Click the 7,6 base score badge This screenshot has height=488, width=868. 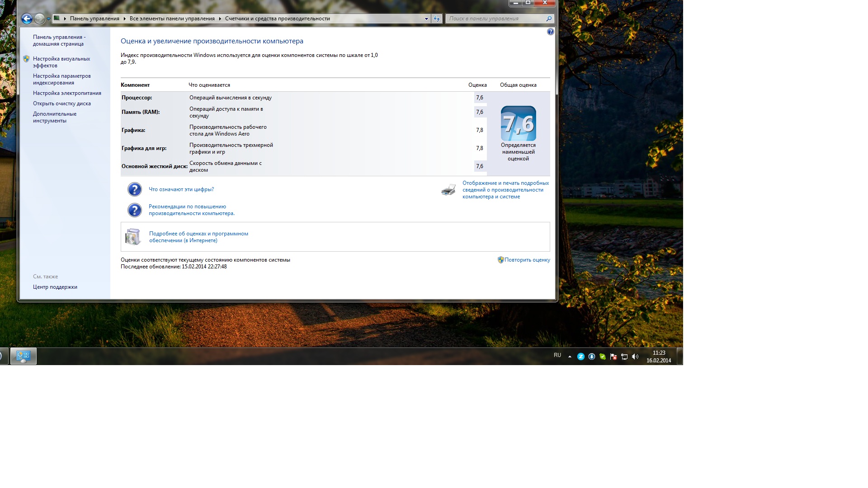(x=519, y=123)
